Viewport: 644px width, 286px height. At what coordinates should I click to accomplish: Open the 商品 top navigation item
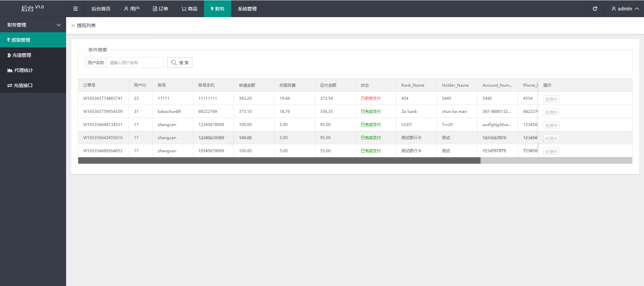pos(189,9)
